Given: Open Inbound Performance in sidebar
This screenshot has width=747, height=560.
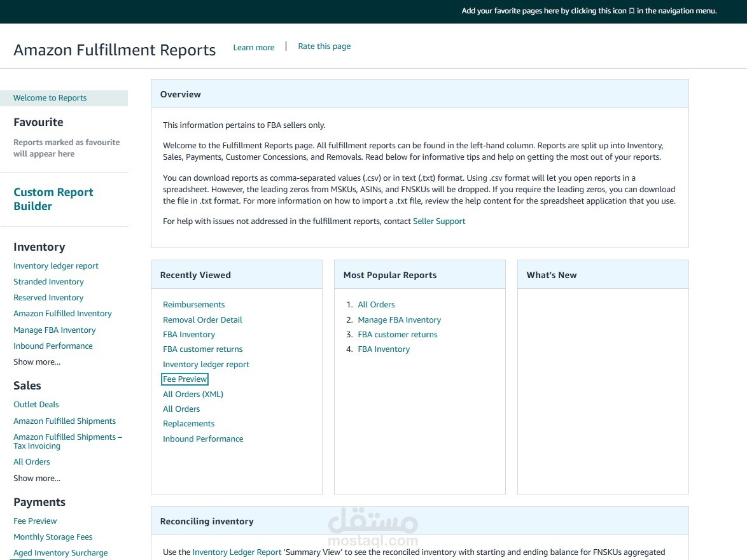Looking at the screenshot, I should tap(53, 346).
